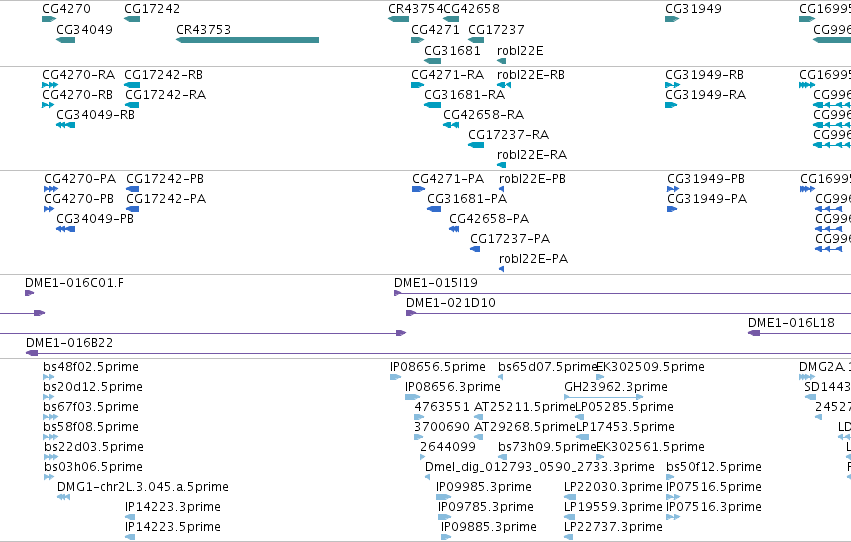The height and width of the screenshot is (542, 851).
Task: Click the CG17242-PA protein label
Action: 166,199
